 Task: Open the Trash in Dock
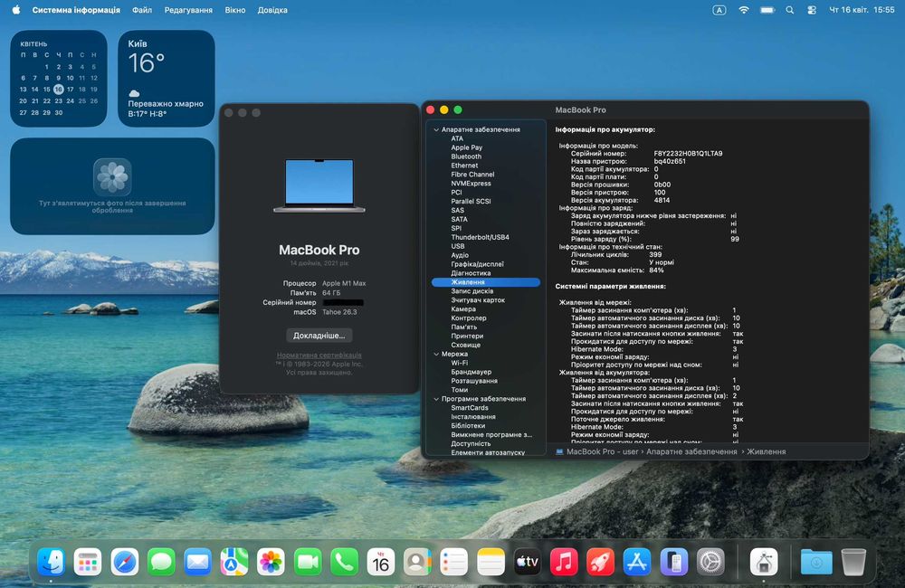pos(853,562)
